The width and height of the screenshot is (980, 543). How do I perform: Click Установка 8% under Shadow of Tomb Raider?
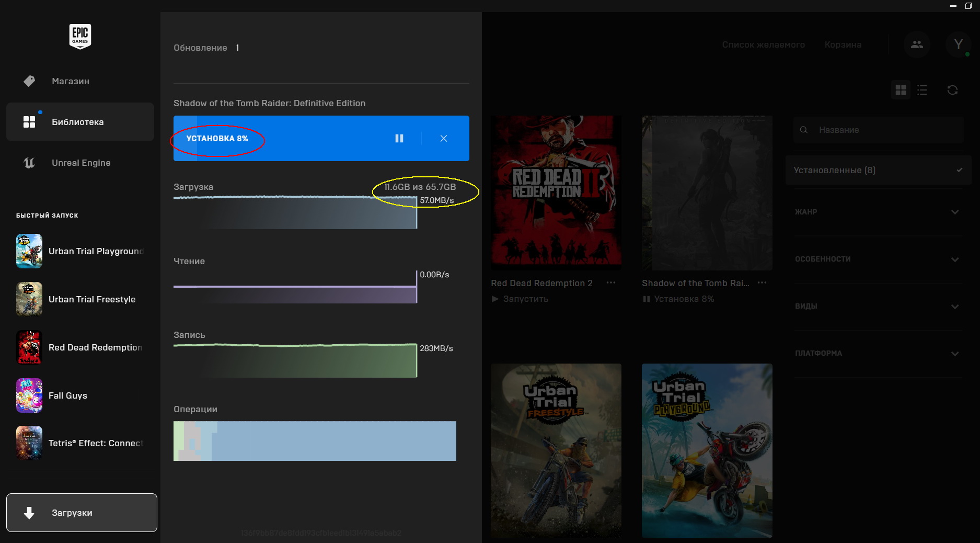678,299
